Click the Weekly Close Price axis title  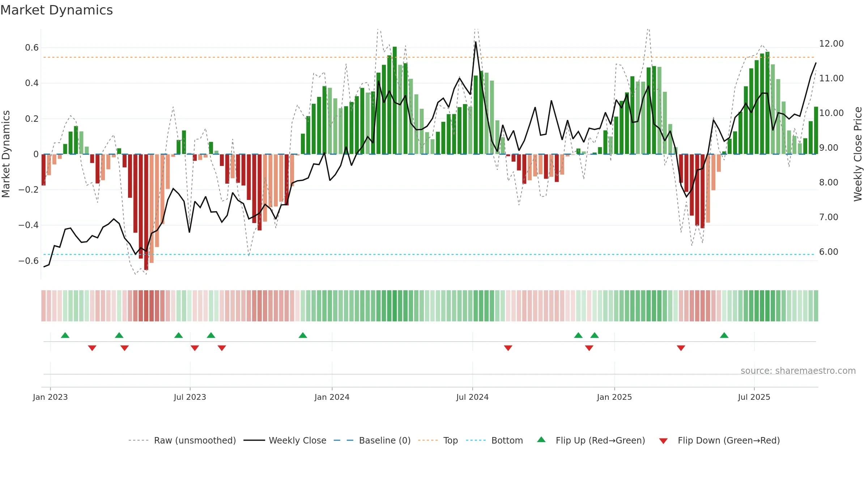[x=858, y=154]
